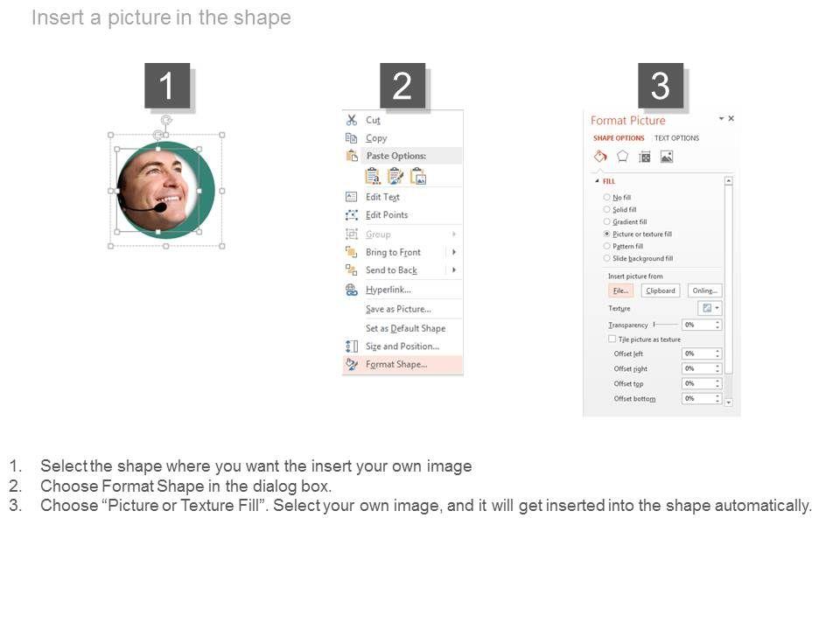This screenshot has width=840, height=630.
Task: Select the Solid fill radio button
Action: tap(607, 210)
